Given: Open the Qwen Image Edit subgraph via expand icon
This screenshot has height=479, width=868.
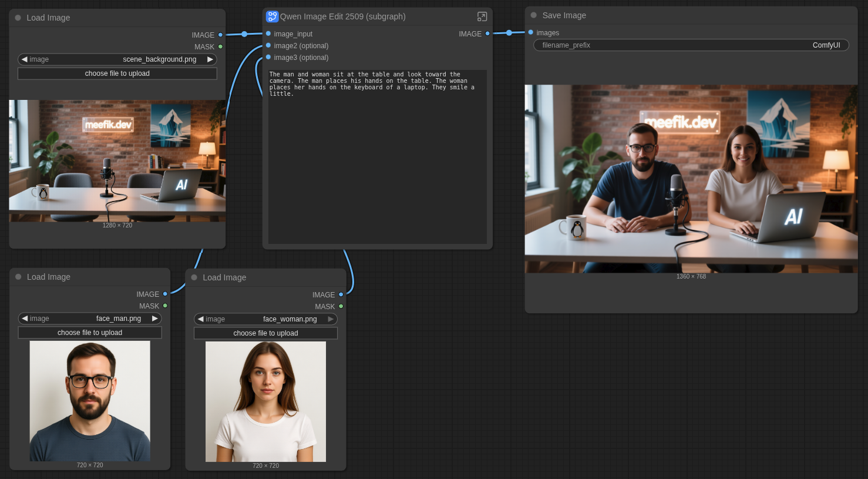Looking at the screenshot, I should click(x=482, y=16).
